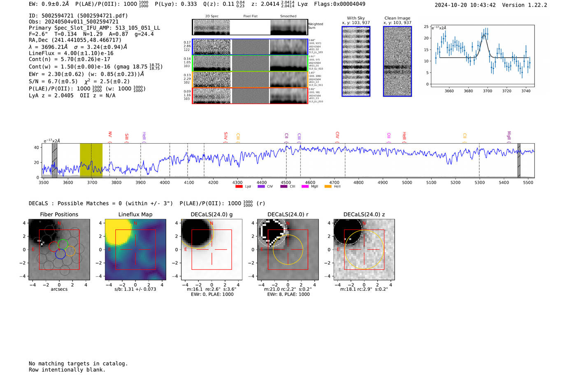Viewport: 576px width, 392px height.
Task: Click the Gaussian emission line fit plot
Action: pos(482,56)
